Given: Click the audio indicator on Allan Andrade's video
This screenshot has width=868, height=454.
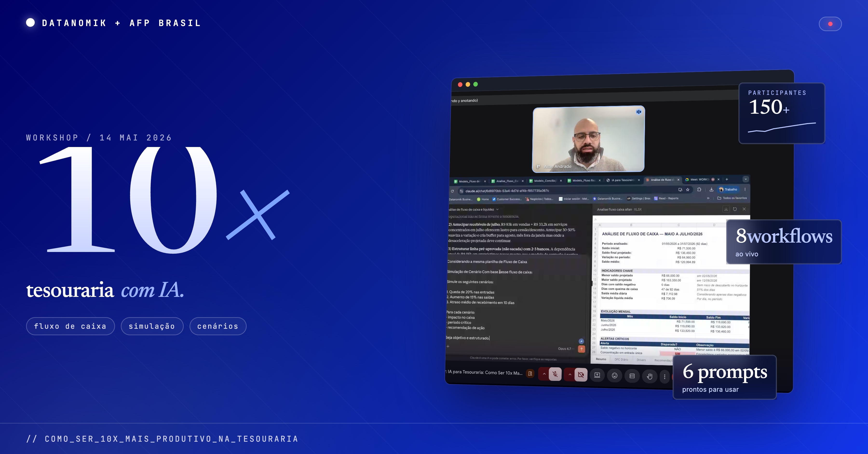Looking at the screenshot, I should (638, 112).
